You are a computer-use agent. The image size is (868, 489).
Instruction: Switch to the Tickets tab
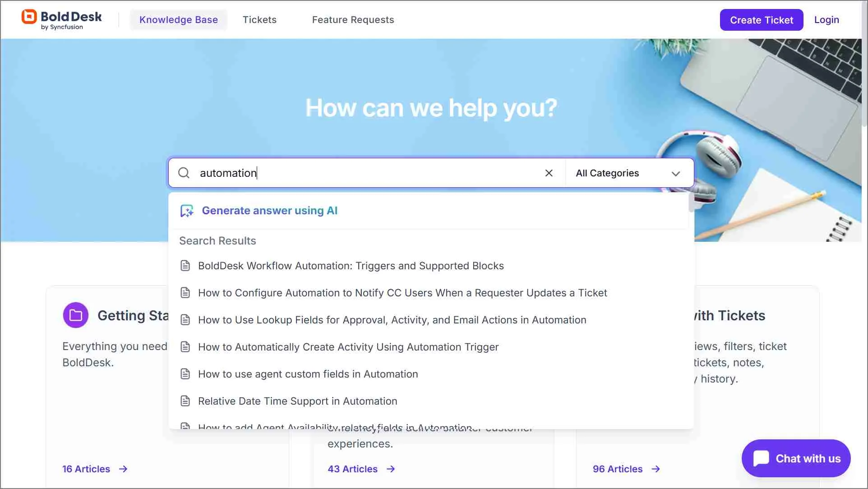tap(259, 19)
